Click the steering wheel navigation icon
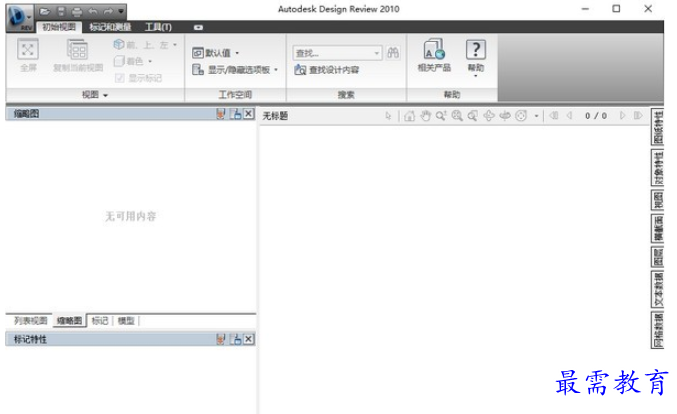 pos(521,116)
